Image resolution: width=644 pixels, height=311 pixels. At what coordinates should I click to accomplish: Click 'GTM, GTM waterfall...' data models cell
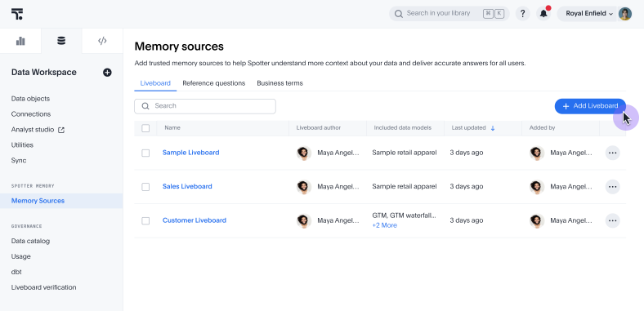[405, 215]
